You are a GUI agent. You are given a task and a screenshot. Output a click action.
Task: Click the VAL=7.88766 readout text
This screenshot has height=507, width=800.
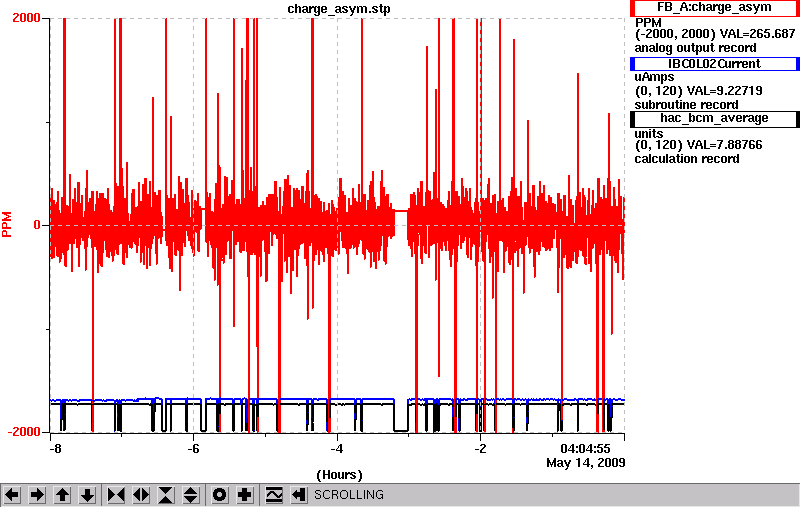(x=724, y=145)
